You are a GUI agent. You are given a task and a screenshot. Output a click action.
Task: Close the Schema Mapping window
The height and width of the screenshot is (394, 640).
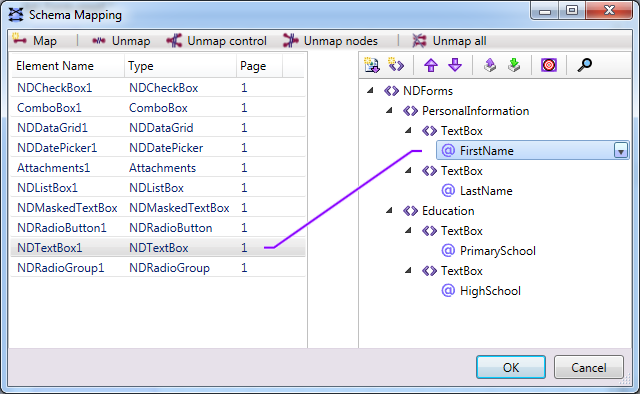tap(609, 10)
